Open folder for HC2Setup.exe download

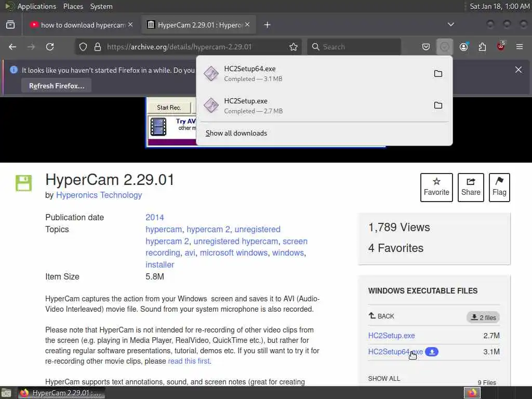click(438, 105)
